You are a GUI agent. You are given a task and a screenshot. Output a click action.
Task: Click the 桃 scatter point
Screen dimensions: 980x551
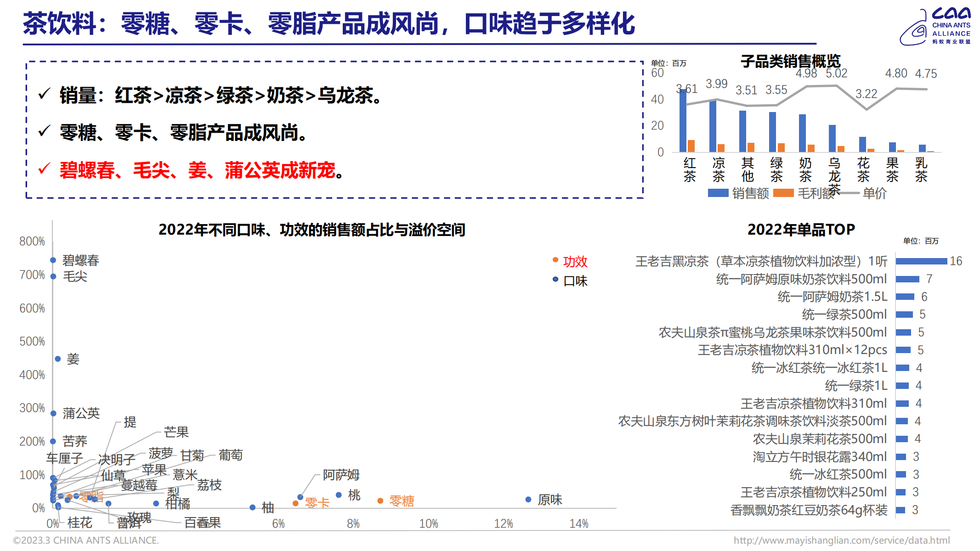coord(339,495)
